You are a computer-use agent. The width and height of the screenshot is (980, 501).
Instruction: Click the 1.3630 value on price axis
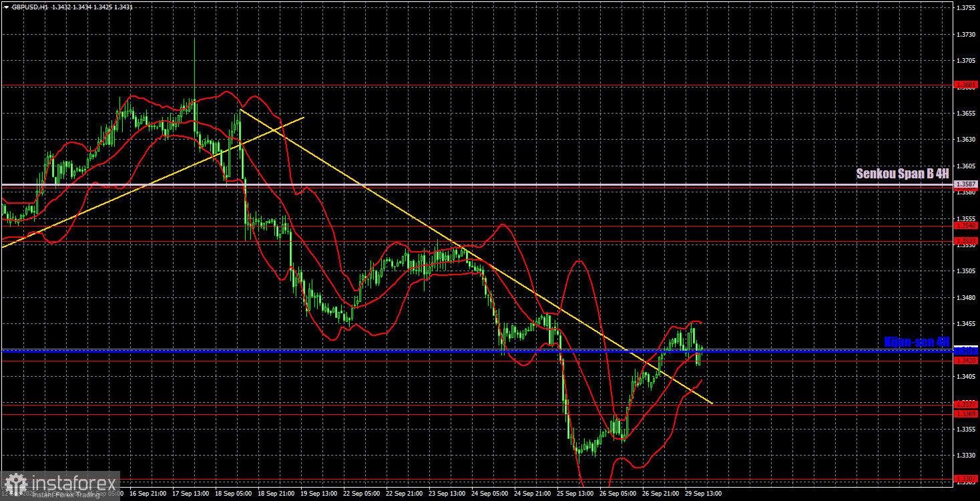point(966,140)
